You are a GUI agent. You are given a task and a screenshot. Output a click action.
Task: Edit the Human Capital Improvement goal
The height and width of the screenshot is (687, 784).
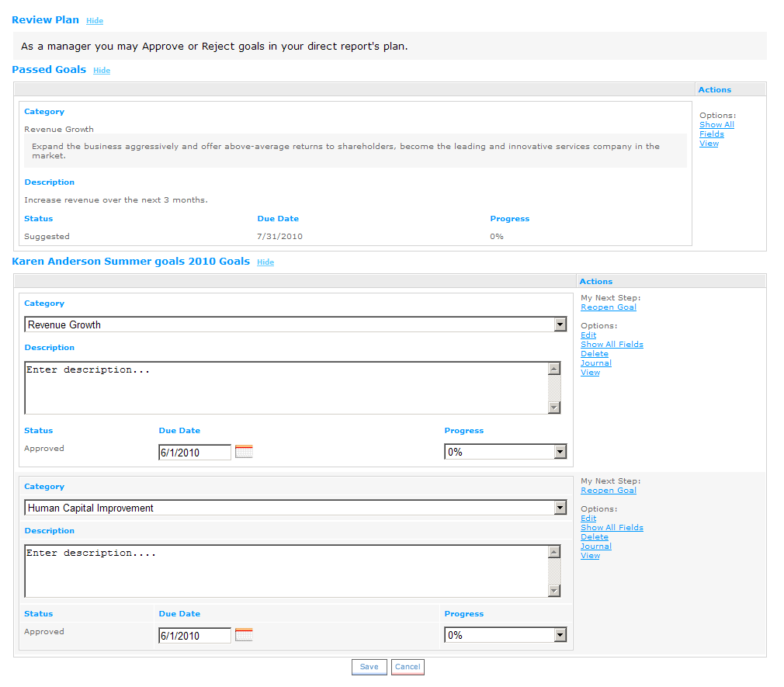pyautogui.click(x=588, y=518)
